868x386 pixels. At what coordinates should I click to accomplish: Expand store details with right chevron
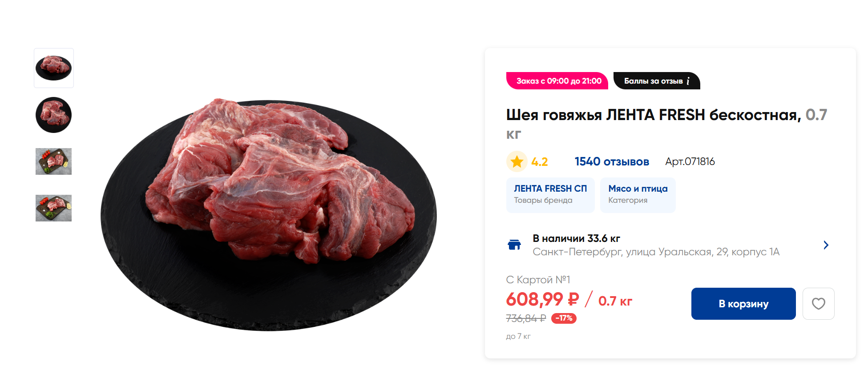pyautogui.click(x=826, y=245)
